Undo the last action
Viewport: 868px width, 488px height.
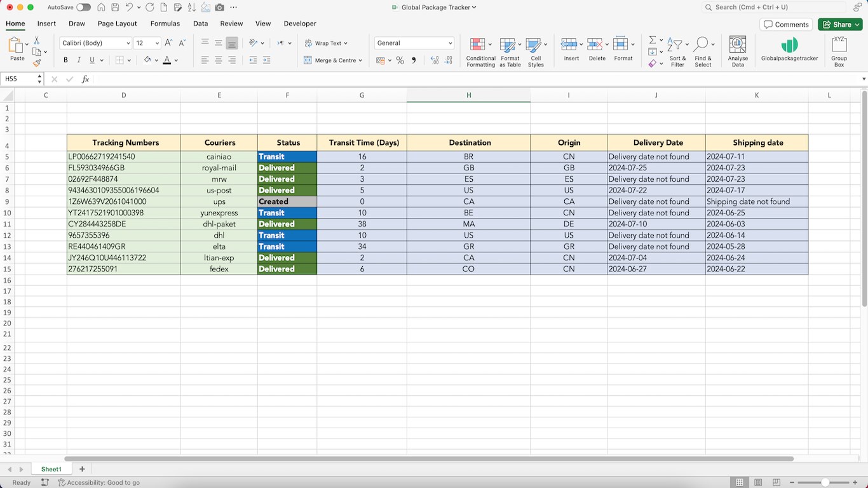coord(130,8)
